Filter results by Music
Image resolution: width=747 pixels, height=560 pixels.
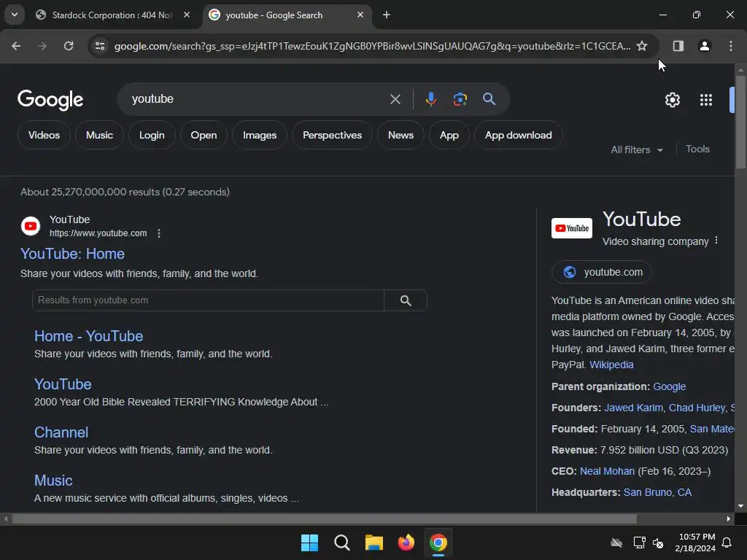coord(99,135)
